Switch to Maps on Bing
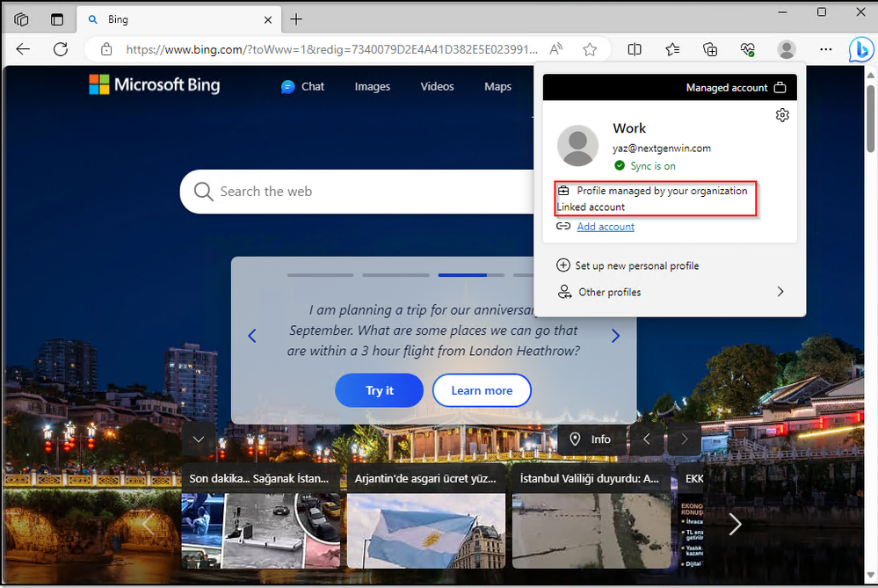 [x=497, y=87]
